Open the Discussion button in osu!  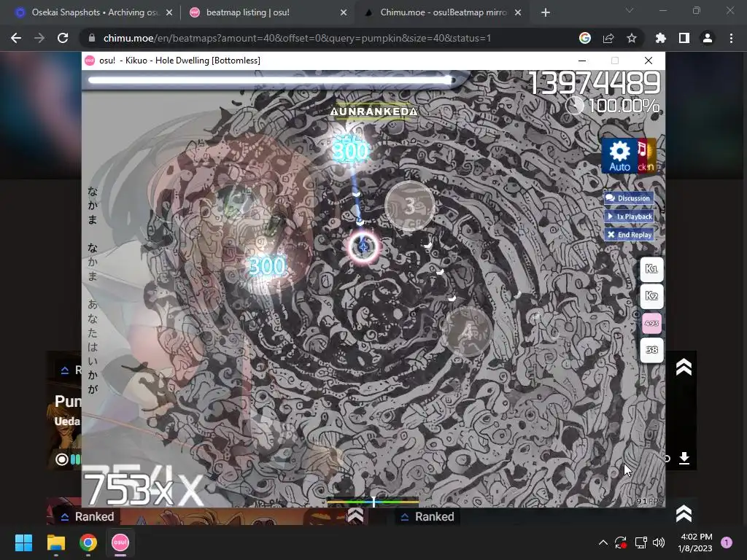coord(629,198)
